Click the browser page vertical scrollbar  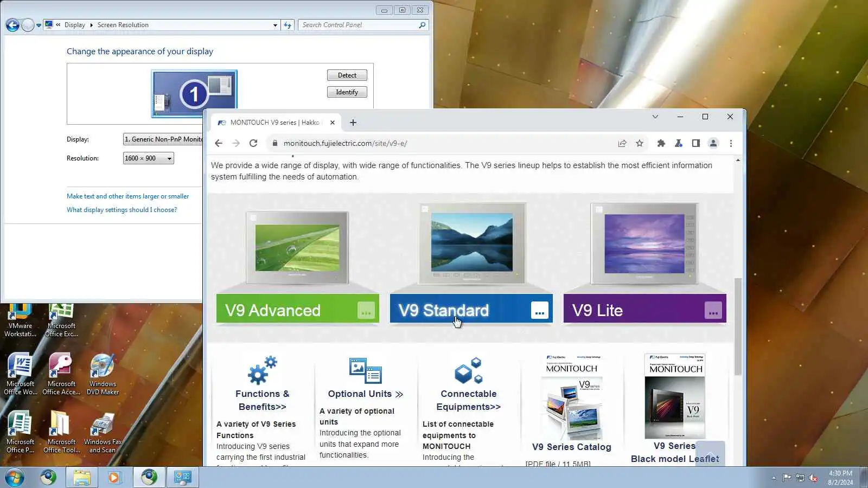(738, 326)
